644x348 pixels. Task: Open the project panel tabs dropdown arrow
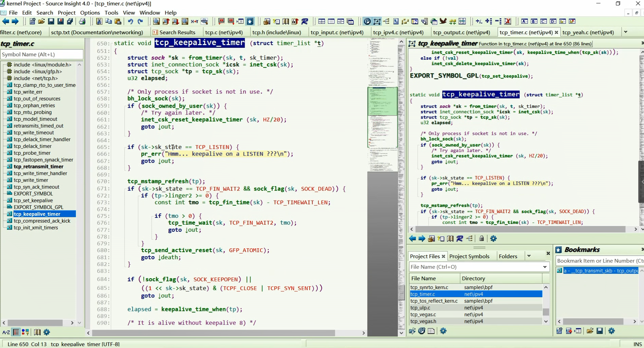click(x=529, y=256)
